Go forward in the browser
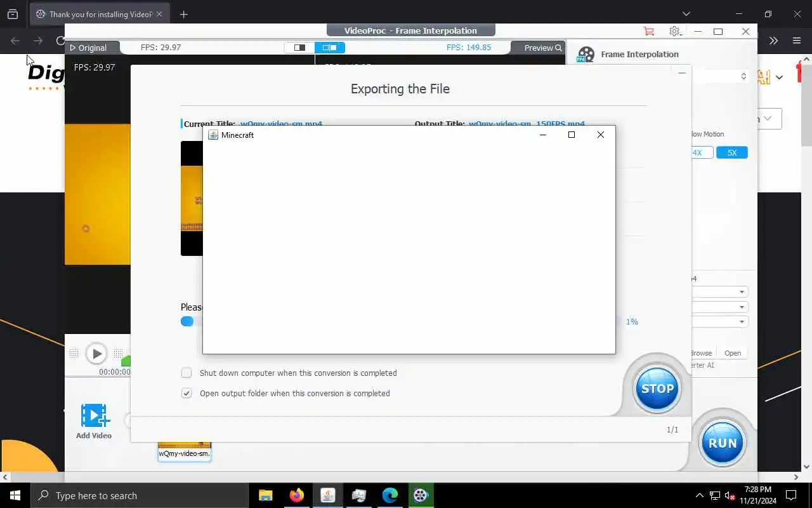 (x=38, y=41)
